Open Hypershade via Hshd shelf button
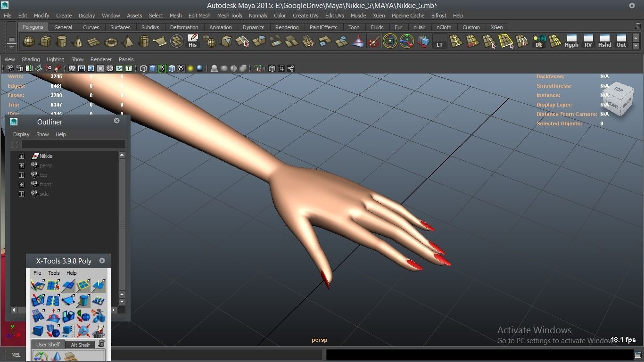This screenshot has width=644, height=362. tap(604, 41)
